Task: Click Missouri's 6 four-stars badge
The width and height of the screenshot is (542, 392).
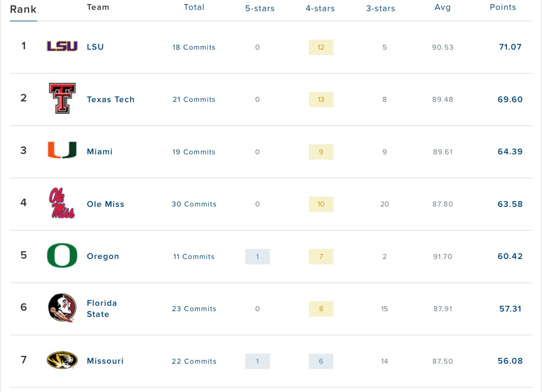Action: (321, 361)
